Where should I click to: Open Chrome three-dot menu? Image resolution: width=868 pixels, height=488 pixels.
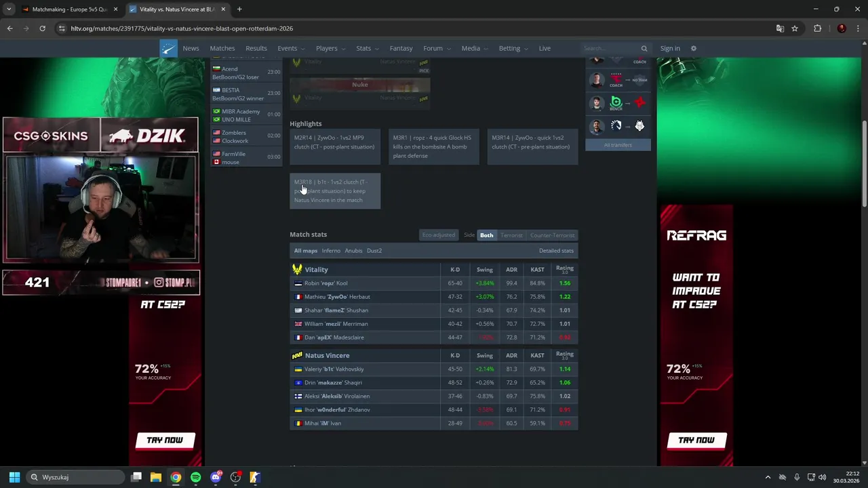click(x=857, y=28)
